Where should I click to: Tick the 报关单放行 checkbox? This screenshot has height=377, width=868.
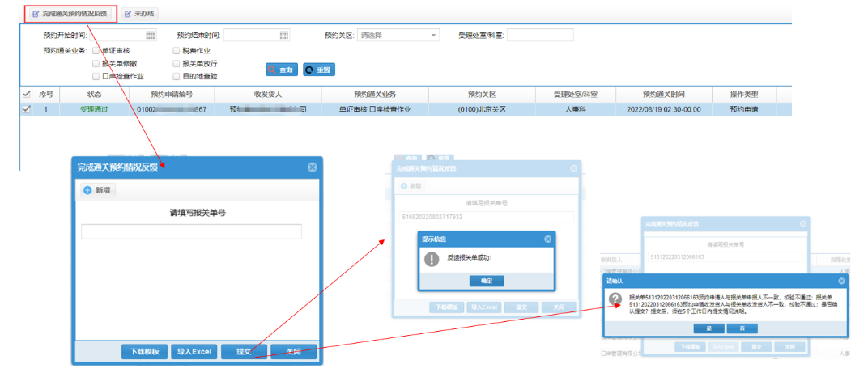point(176,63)
